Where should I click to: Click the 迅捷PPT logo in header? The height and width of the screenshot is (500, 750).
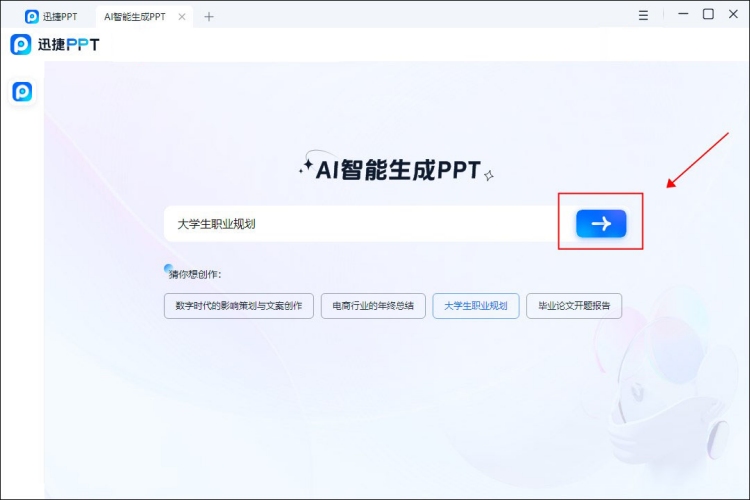click(x=55, y=44)
